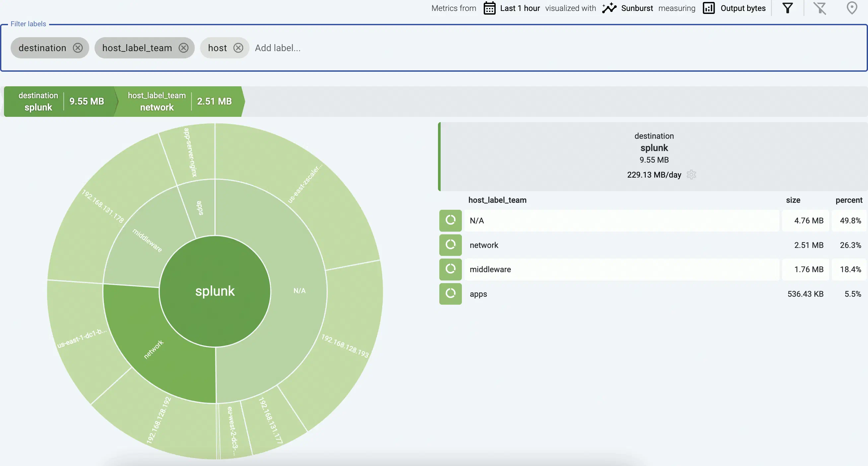This screenshot has height=466, width=868.
Task: Remove the host_label_team label chip
Action: point(183,48)
